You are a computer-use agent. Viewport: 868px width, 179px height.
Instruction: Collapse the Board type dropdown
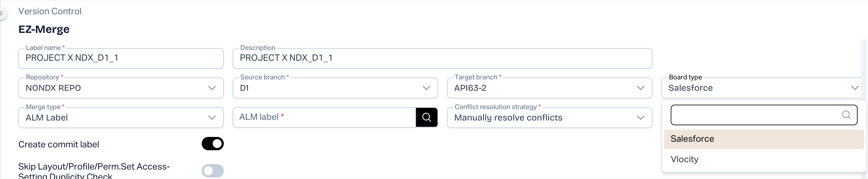pos(854,88)
